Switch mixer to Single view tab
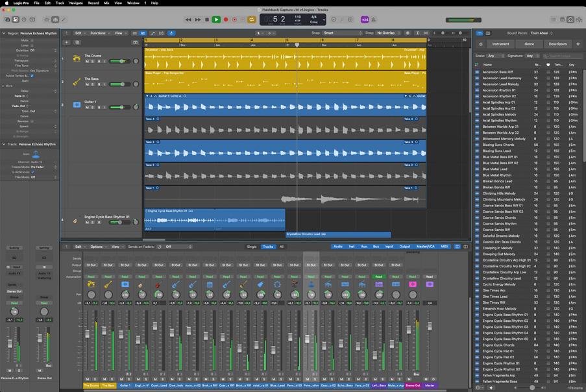This screenshot has height=392, width=586. (x=251, y=247)
